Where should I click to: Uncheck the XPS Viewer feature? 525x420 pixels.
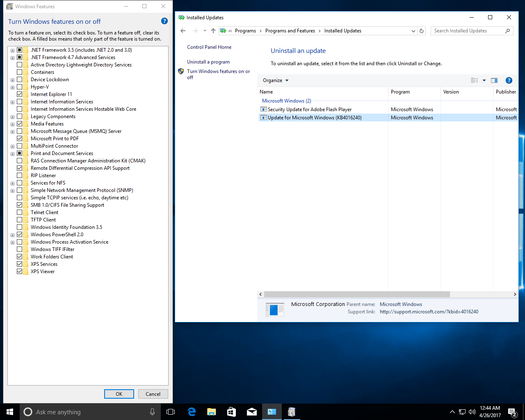point(19,272)
